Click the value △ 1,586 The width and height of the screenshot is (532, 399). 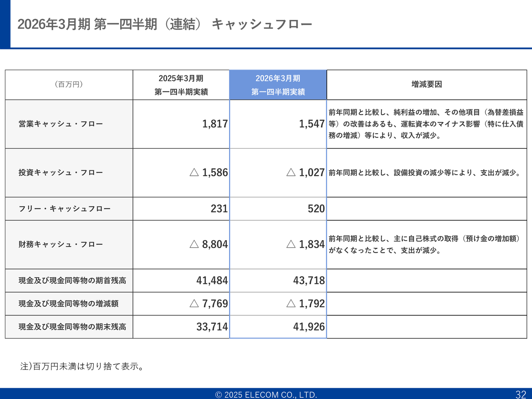[209, 172]
